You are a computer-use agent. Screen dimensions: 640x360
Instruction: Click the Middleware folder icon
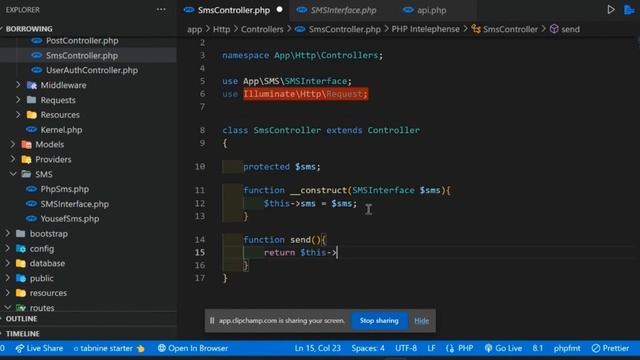pyautogui.click(x=31, y=85)
